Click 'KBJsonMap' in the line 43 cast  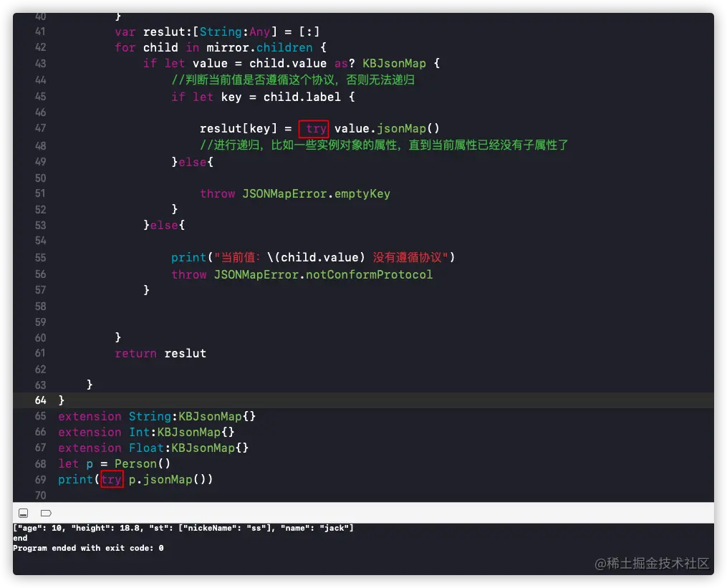tap(394, 63)
